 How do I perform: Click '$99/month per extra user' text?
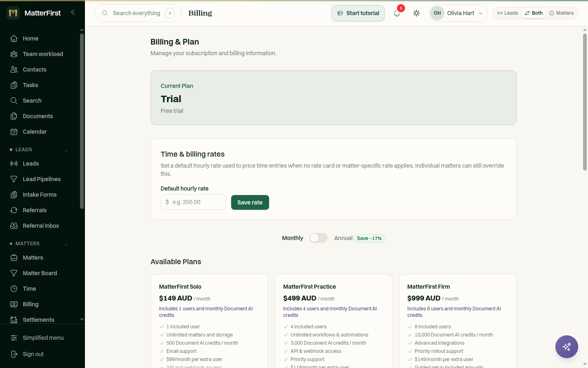194,359
